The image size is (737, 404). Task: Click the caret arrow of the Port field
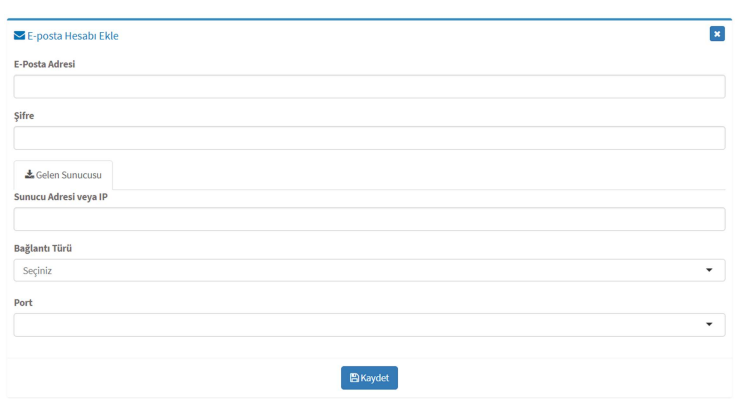(x=709, y=324)
